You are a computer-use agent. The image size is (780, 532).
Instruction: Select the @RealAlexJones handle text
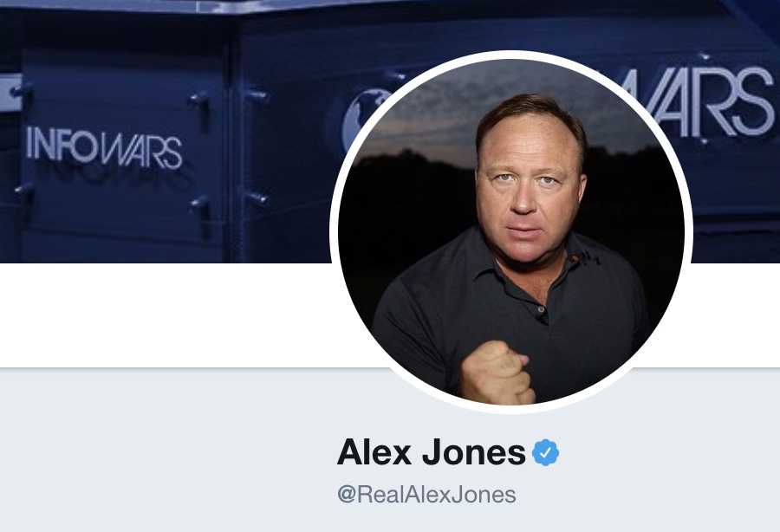pos(426,495)
